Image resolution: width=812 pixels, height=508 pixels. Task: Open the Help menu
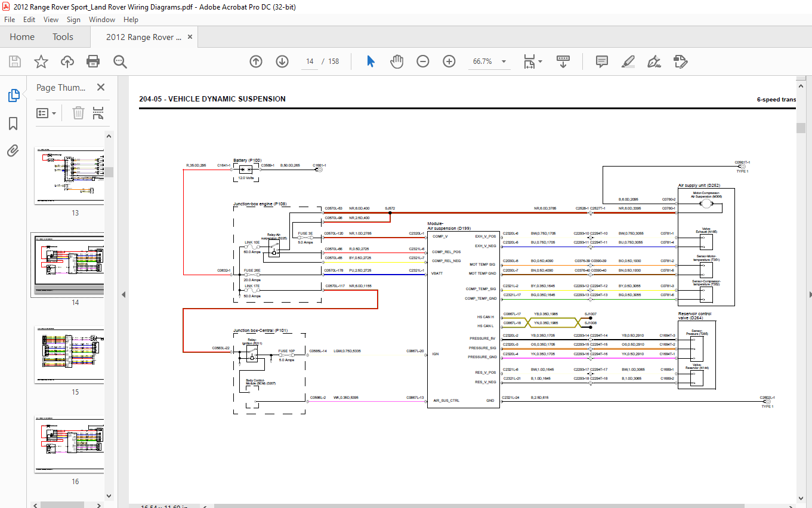tap(131, 20)
